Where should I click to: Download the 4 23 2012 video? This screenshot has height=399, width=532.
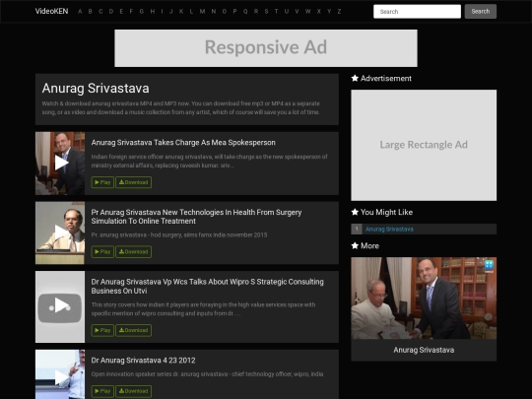pos(134,391)
